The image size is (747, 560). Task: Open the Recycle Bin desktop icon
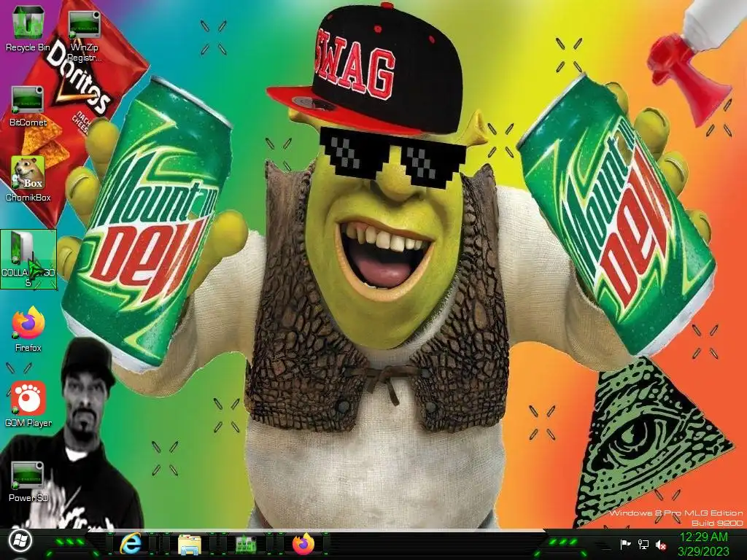tap(28, 28)
